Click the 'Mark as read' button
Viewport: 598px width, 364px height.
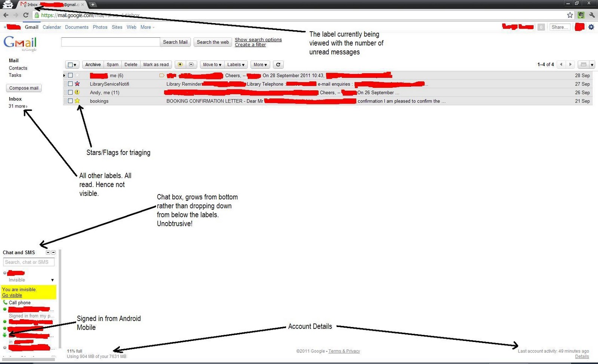tap(156, 65)
